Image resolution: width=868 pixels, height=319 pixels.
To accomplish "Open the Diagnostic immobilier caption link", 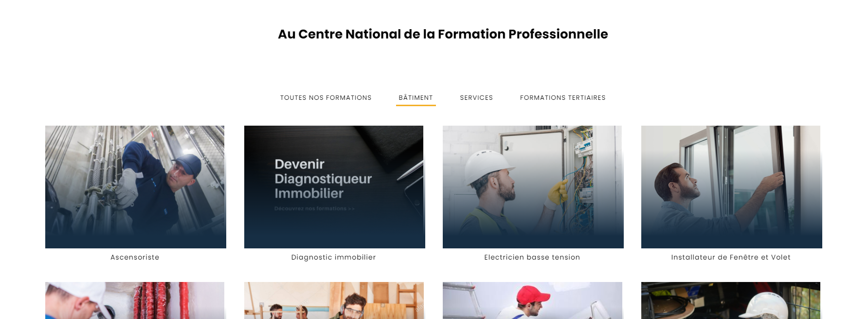I will click(x=333, y=257).
